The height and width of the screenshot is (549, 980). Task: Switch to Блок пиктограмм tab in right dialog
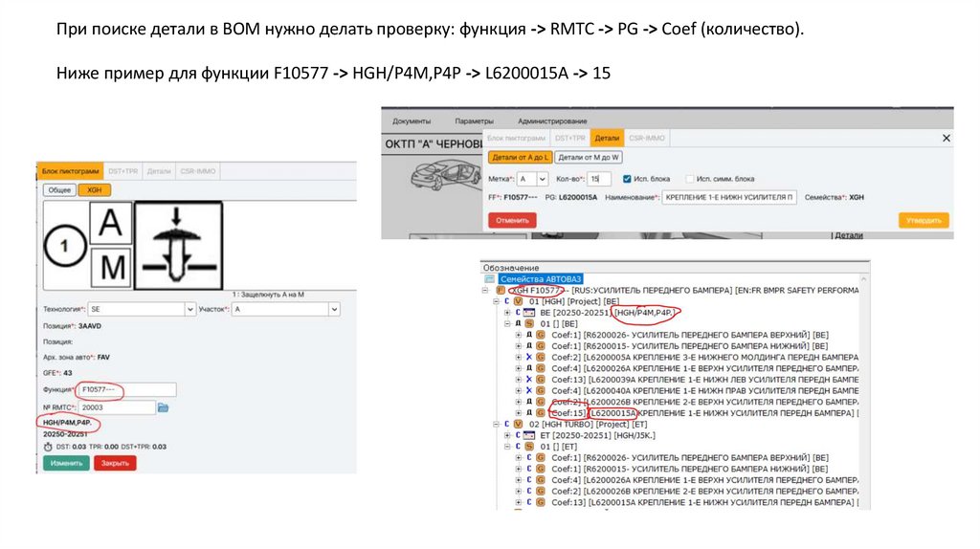tap(516, 138)
